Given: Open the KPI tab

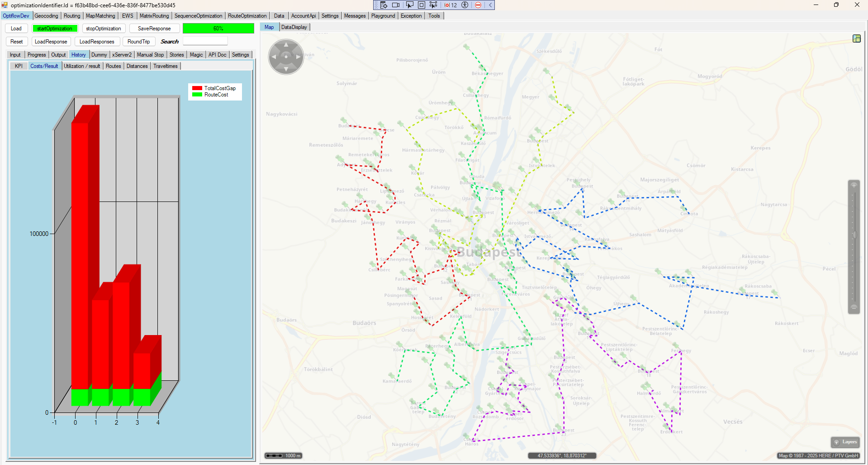Looking at the screenshot, I should (x=19, y=66).
